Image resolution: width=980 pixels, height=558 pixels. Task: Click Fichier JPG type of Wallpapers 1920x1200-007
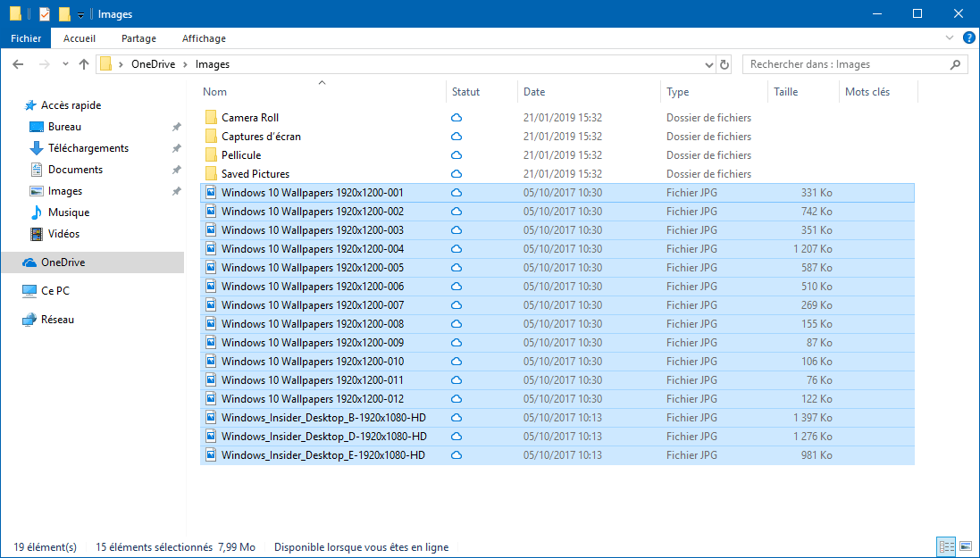(691, 305)
